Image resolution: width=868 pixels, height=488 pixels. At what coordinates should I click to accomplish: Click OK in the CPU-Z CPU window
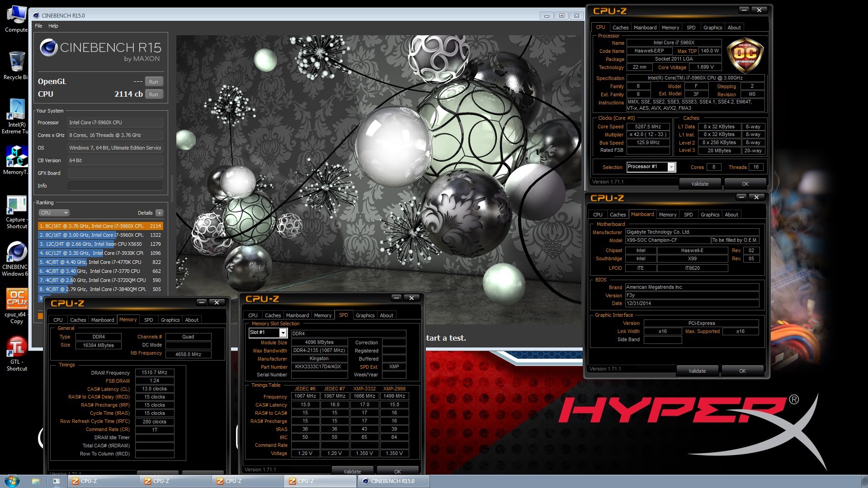click(745, 184)
